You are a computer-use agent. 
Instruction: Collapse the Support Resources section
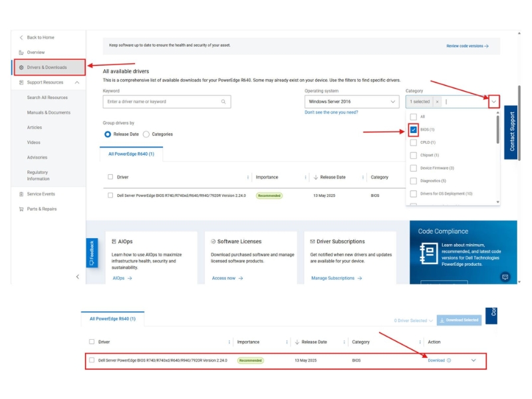pyautogui.click(x=77, y=82)
